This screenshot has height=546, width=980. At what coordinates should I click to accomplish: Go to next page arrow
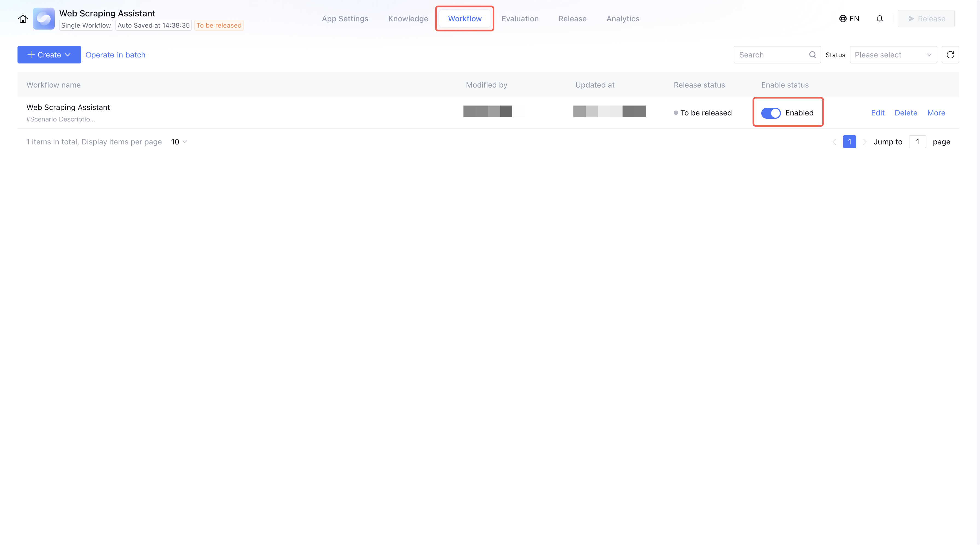pos(865,142)
